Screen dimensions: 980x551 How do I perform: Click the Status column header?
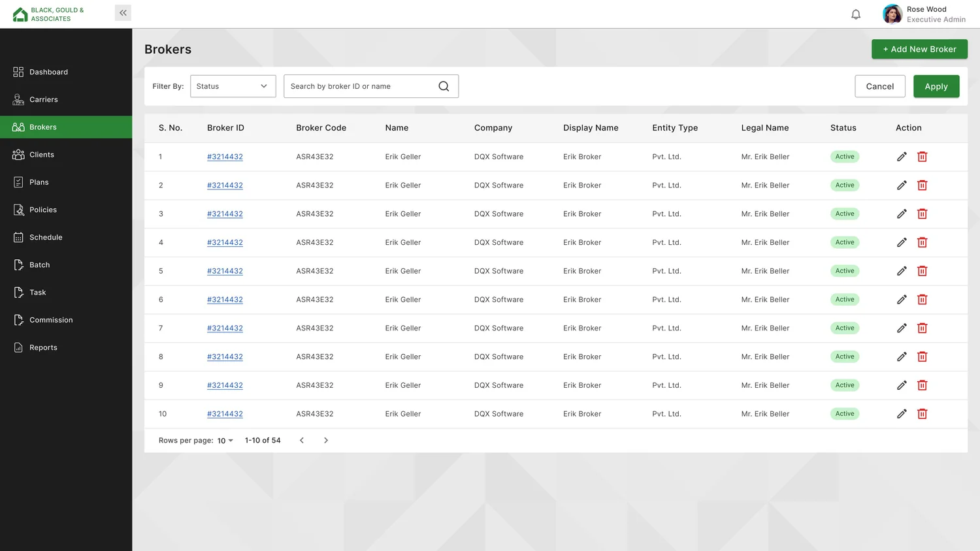pyautogui.click(x=843, y=128)
